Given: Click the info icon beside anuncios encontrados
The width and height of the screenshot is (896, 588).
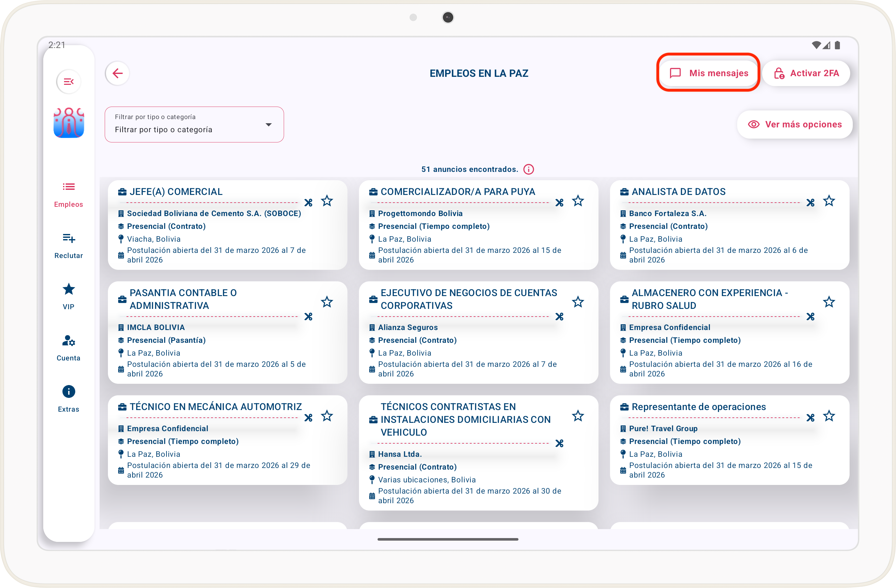Looking at the screenshot, I should [x=529, y=169].
